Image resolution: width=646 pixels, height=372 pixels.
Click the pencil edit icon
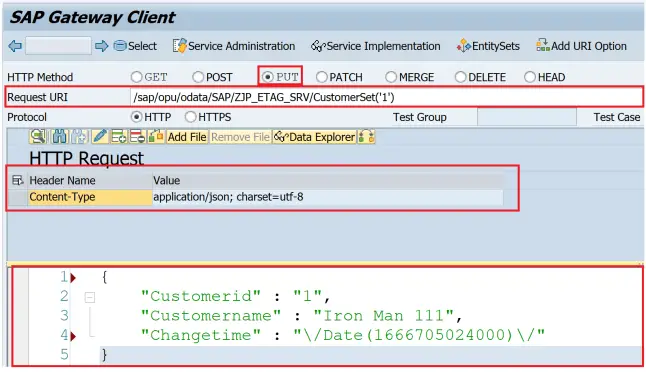point(100,137)
